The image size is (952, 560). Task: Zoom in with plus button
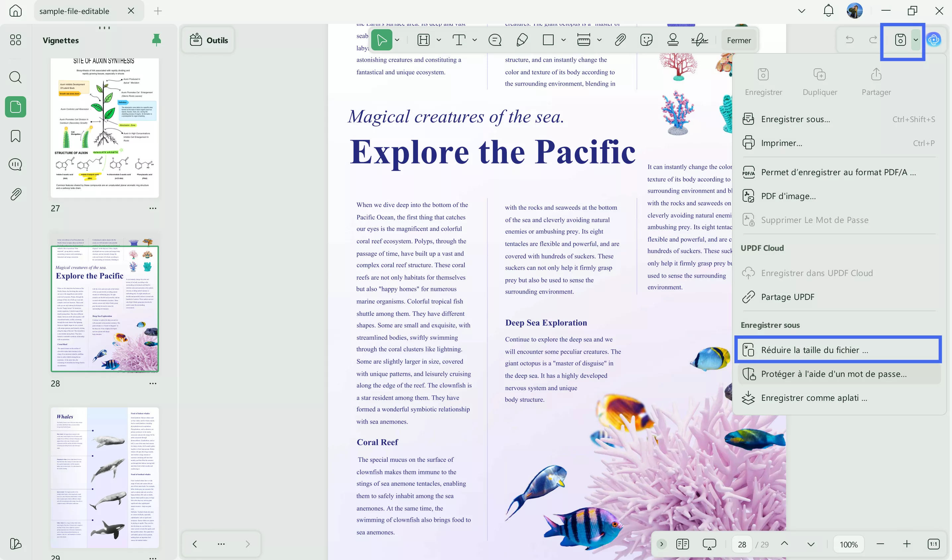coord(907,544)
